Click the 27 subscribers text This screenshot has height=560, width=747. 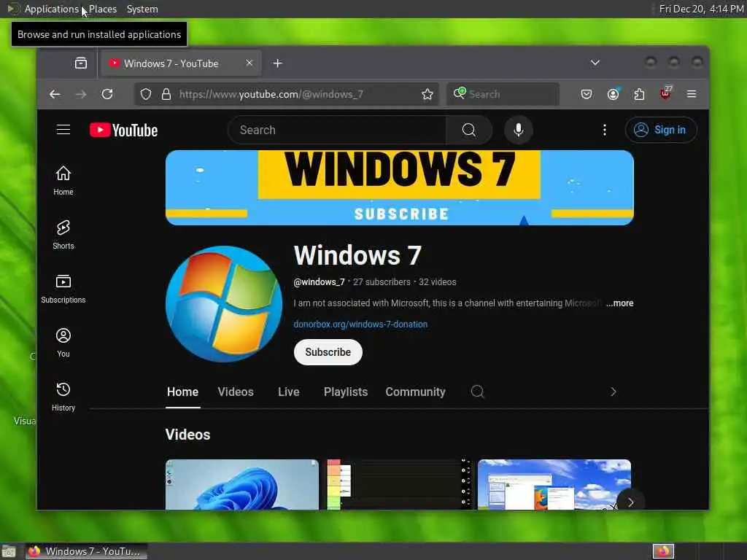point(381,282)
